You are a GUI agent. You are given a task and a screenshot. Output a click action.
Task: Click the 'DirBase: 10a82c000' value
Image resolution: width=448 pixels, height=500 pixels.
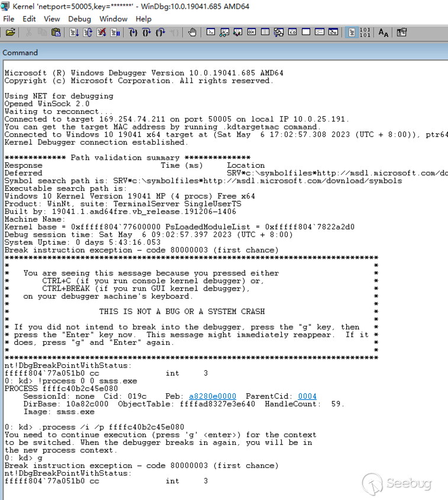(x=66, y=403)
